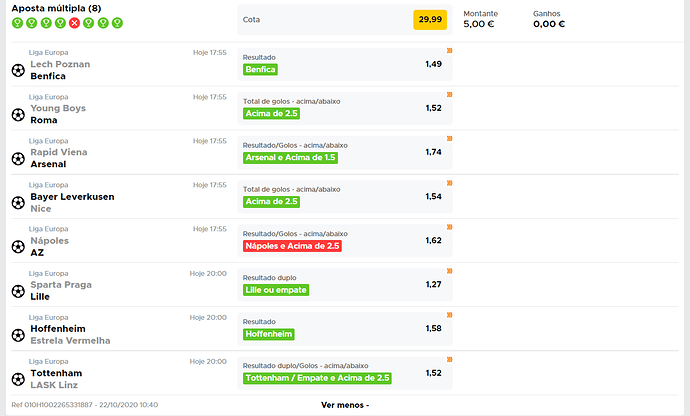690x416 pixels.
Task: Click the red lost-selection status icon
Action: click(x=74, y=23)
